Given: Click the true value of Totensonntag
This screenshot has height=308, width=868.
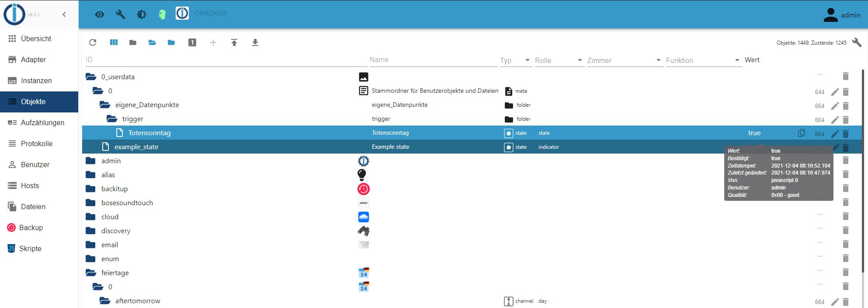Looking at the screenshot, I should (754, 133).
